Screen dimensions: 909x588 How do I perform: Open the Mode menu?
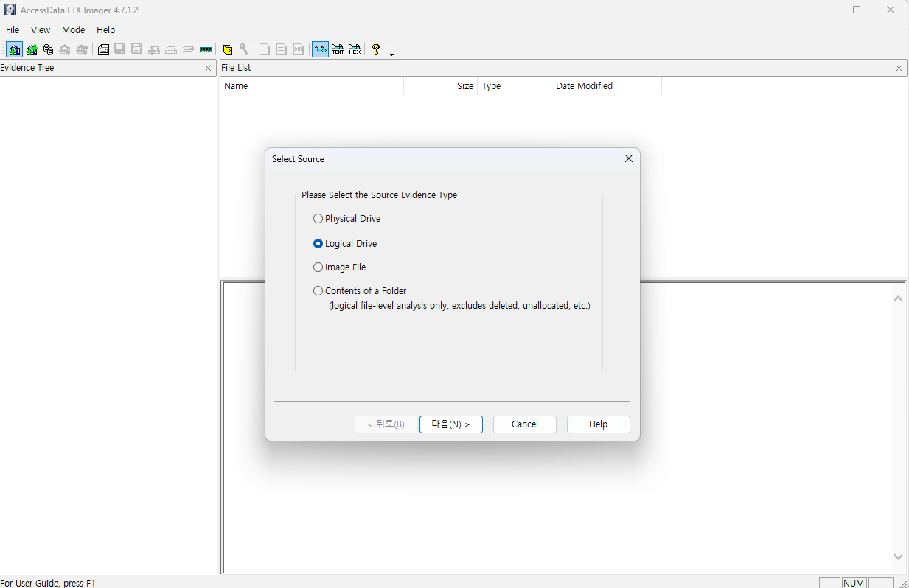73,30
